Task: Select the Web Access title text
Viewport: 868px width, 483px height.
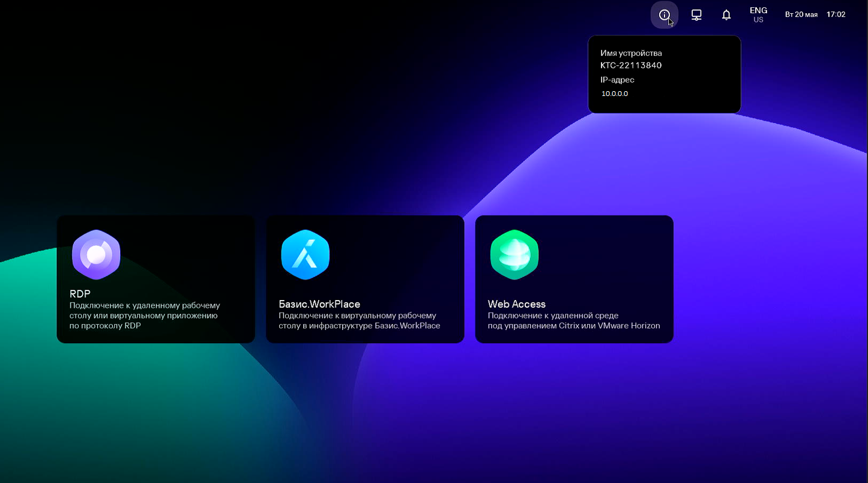Action: (516, 304)
